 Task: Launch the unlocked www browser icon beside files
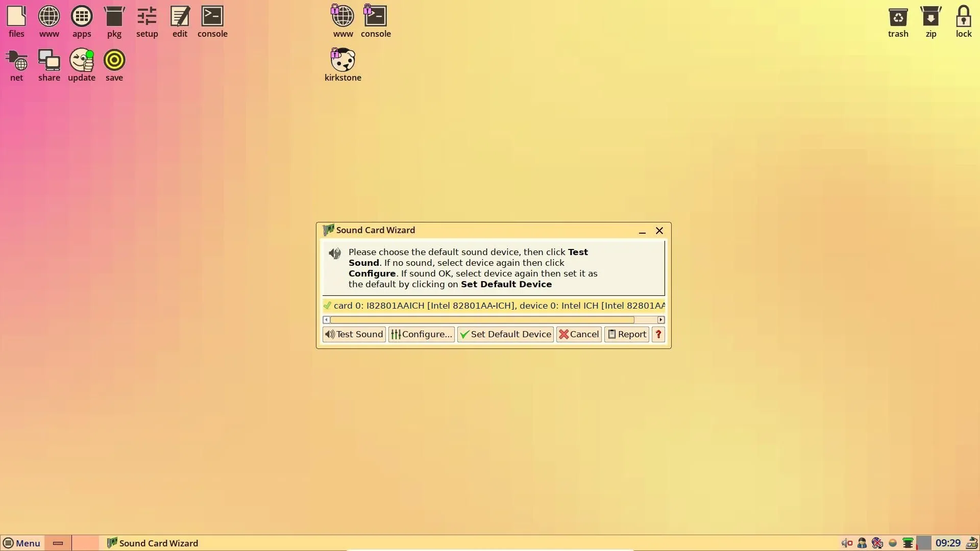tap(49, 21)
